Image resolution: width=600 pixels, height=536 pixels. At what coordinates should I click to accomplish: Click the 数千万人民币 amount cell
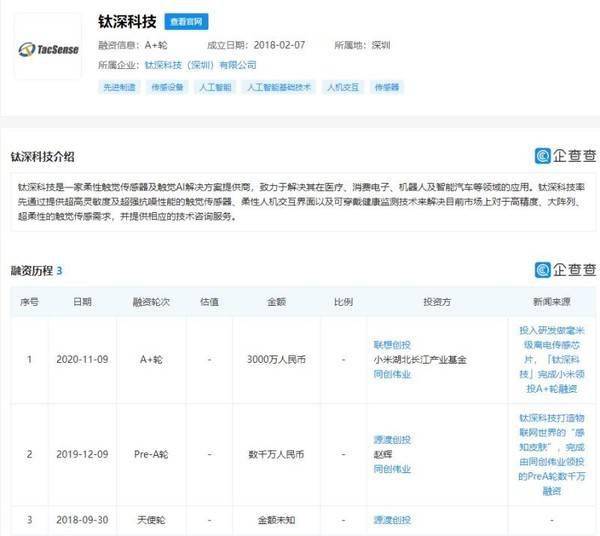276,454
